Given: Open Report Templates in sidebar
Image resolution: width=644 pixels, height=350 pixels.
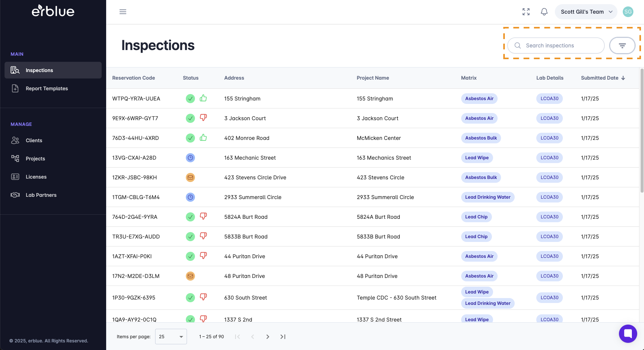Looking at the screenshot, I should (47, 88).
